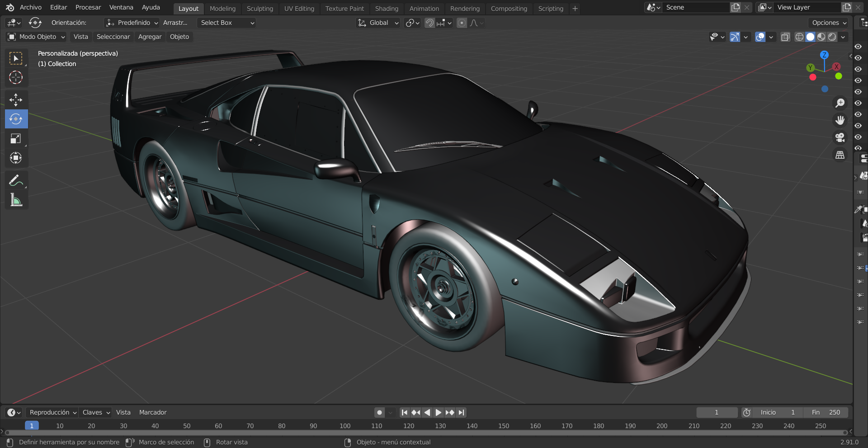
Task: Open the Archivo menu
Action: [31, 7]
